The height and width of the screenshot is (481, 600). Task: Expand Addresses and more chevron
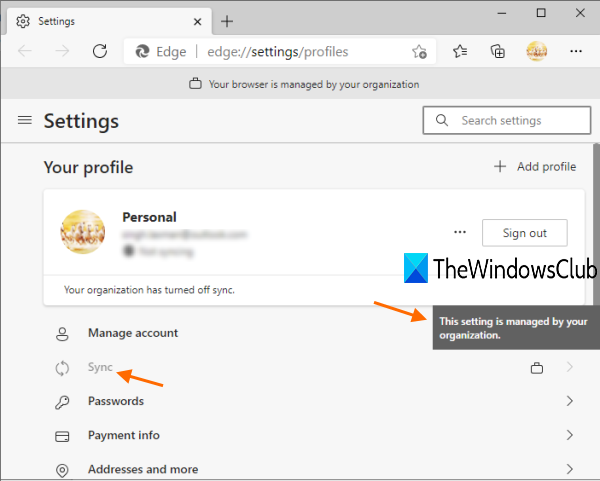pos(569,469)
